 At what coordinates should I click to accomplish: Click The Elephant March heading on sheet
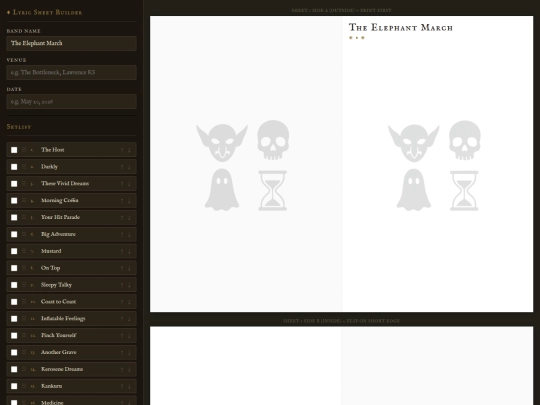click(401, 28)
